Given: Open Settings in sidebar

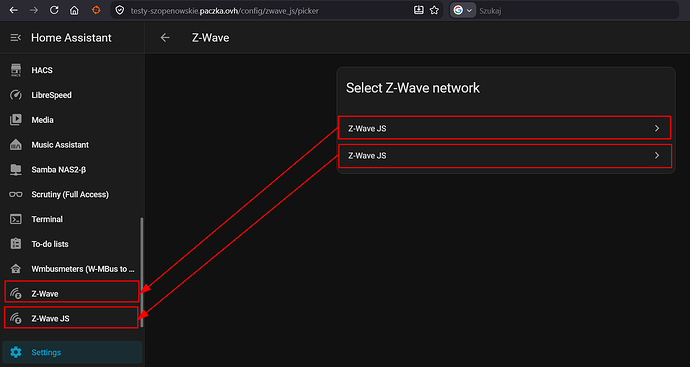Looking at the screenshot, I should 72,352.
